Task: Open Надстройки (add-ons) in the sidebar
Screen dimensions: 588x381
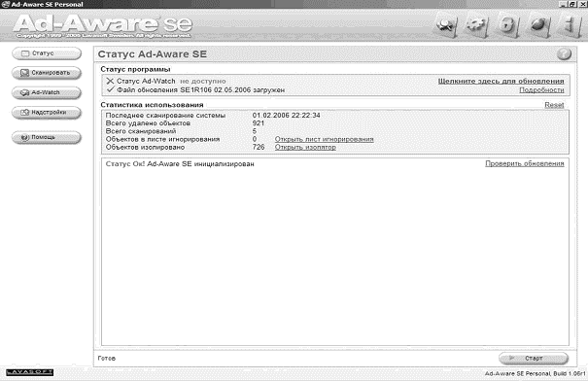Action: tap(47, 112)
